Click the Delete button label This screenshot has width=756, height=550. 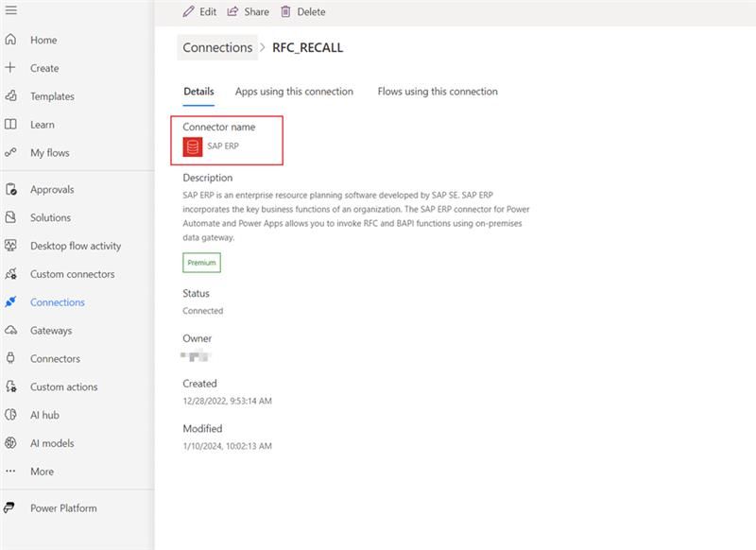tap(311, 11)
